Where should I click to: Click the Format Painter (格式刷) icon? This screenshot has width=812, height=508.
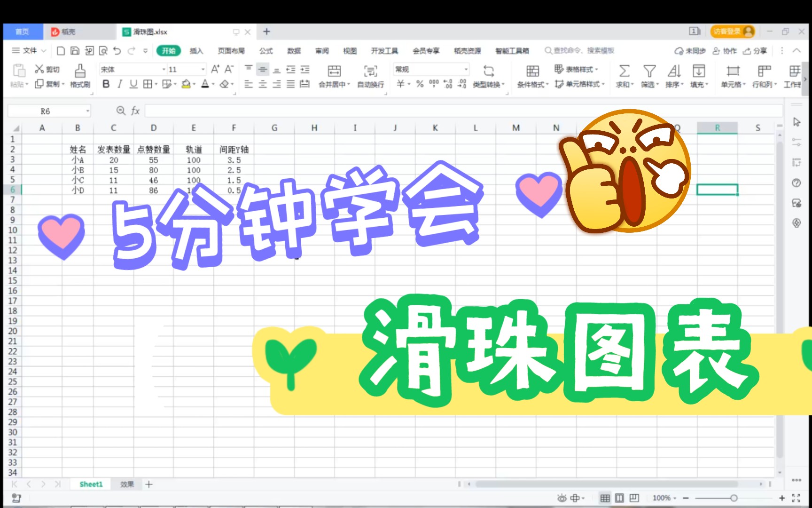(80, 71)
